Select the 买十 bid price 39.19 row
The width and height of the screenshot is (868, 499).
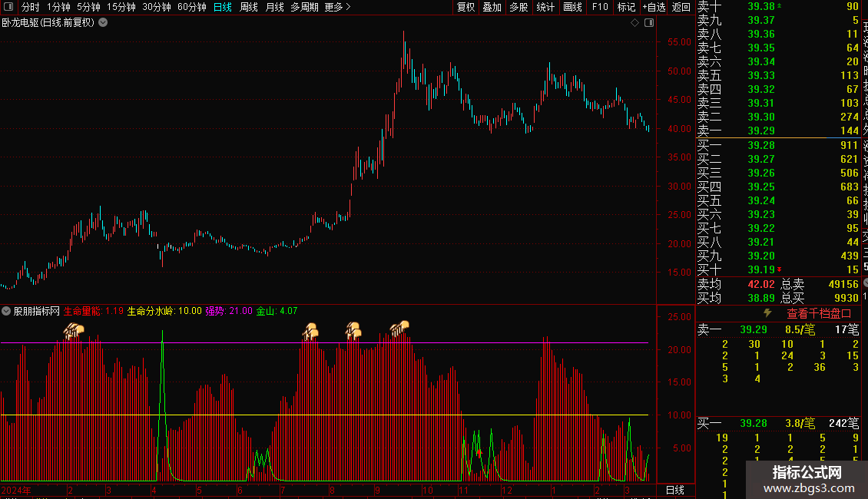(x=778, y=269)
